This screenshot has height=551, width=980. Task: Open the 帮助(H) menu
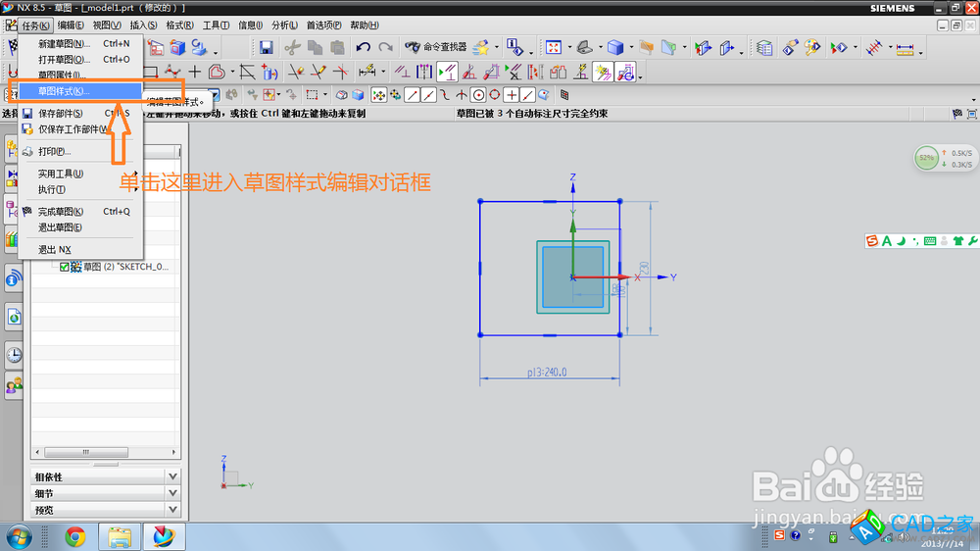click(365, 25)
